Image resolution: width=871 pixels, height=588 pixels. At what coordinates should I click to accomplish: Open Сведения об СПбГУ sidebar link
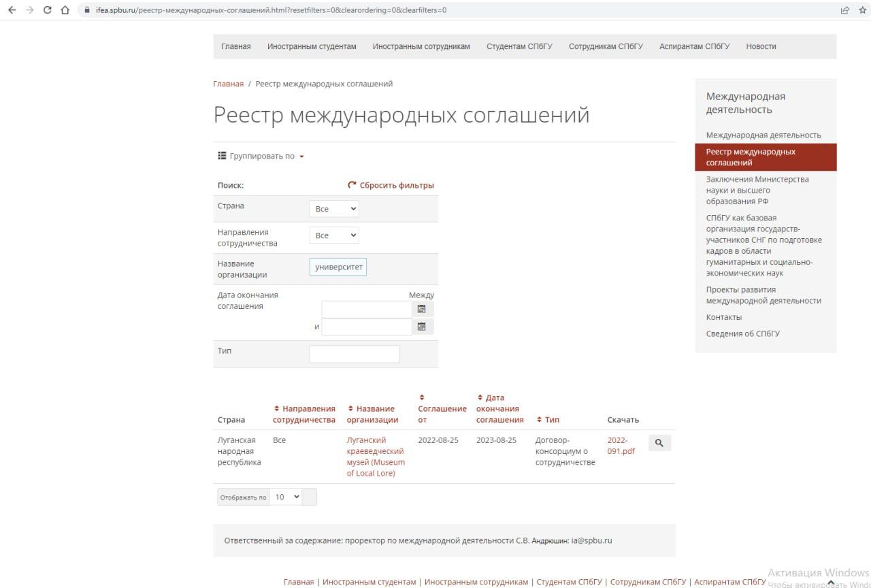tap(743, 333)
